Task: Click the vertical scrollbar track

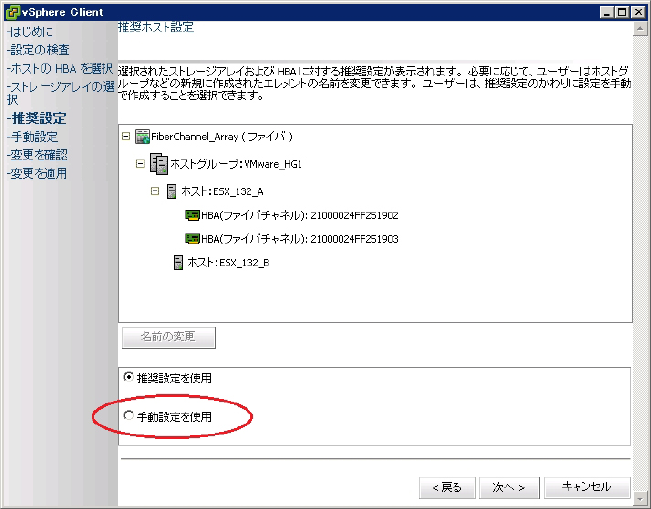Action: tap(640, 264)
